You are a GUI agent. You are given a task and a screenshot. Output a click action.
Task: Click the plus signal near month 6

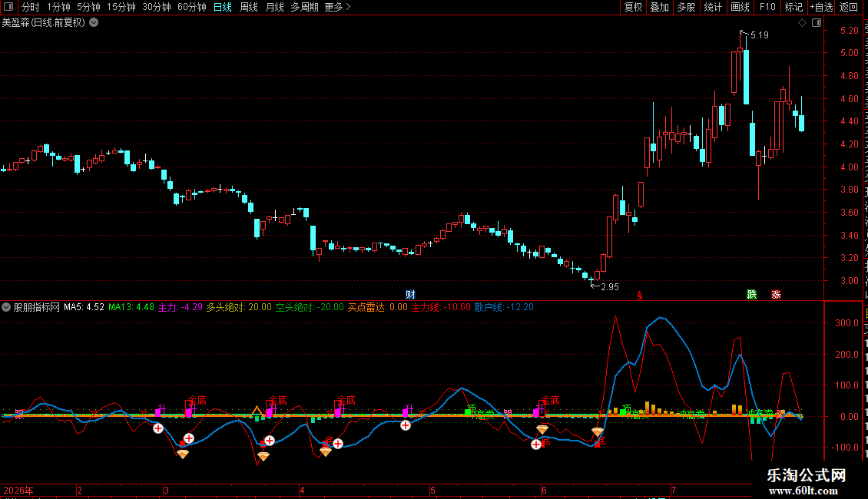pos(536,444)
